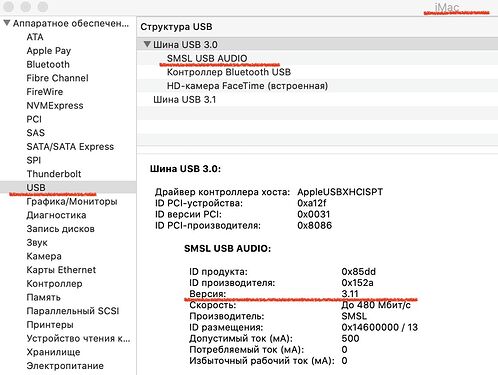The width and height of the screenshot is (498, 375).
Task: Select HD-камера FaceTime (встроенная) row
Action: 317,86
